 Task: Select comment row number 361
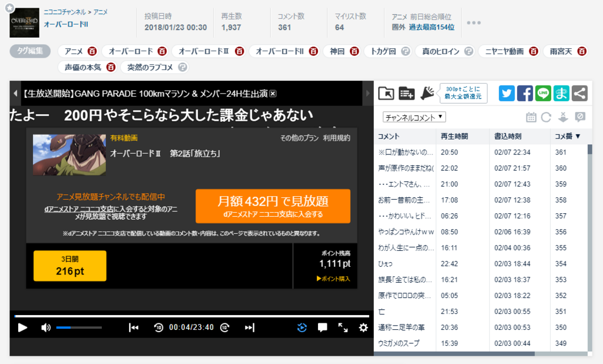[481, 153]
